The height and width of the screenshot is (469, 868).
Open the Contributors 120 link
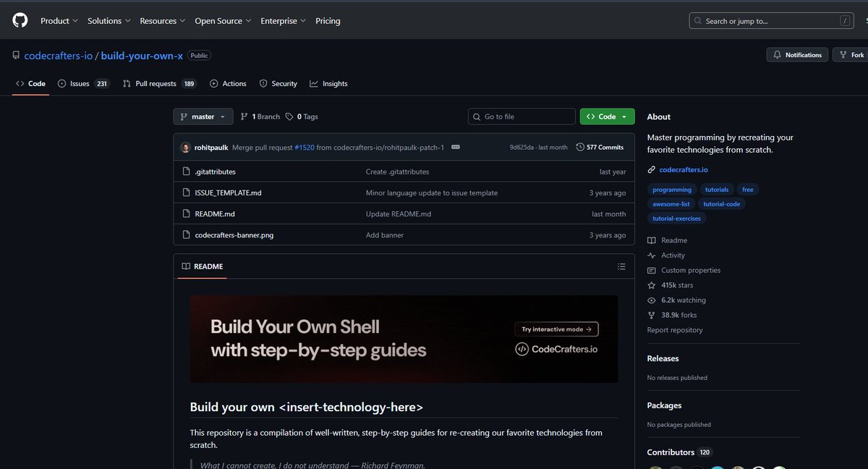coord(680,452)
